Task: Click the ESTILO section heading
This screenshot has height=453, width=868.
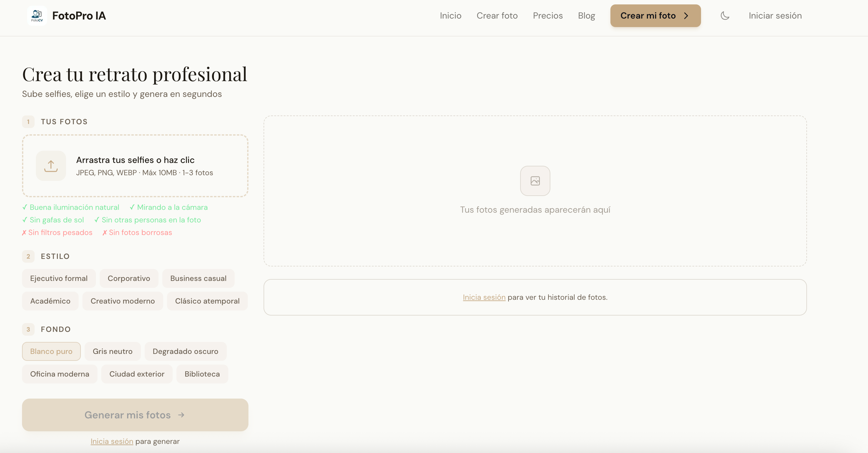Action: point(55,256)
